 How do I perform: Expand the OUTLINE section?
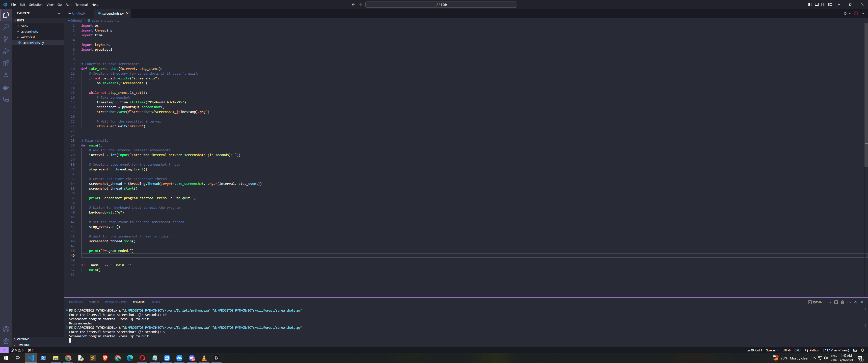click(x=23, y=339)
